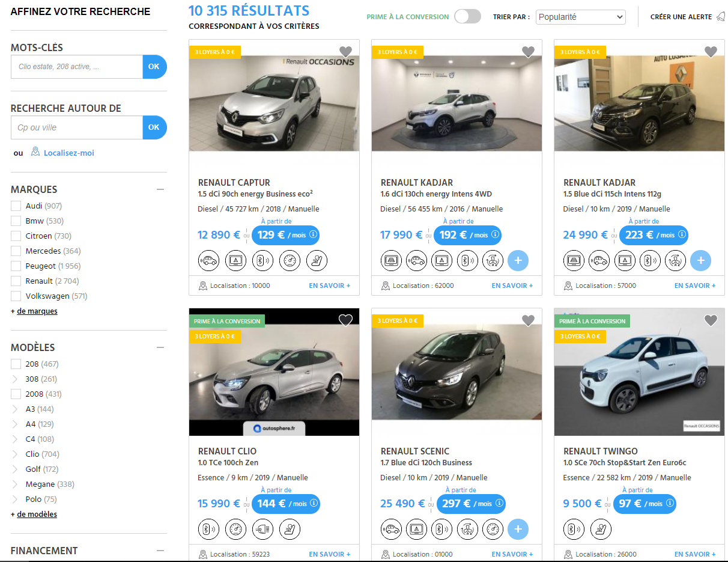Image resolution: width=728 pixels, height=562 pixels.
Task: Click the heart on the Renault Scenic card
Action: pos(528,320)
